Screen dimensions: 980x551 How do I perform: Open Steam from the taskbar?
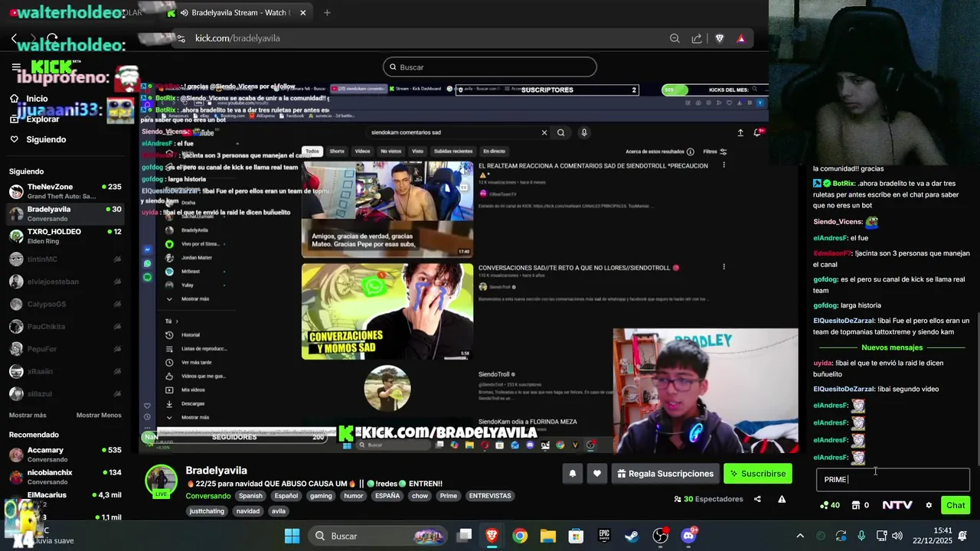click(x=632, y=536)
